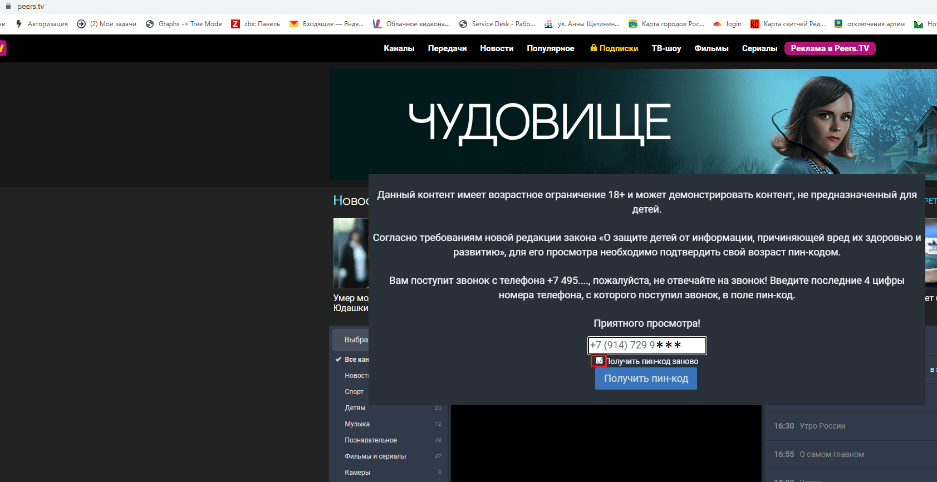
Task: Open the Карта городов Рос… bookmark
Action: point(666,24)
